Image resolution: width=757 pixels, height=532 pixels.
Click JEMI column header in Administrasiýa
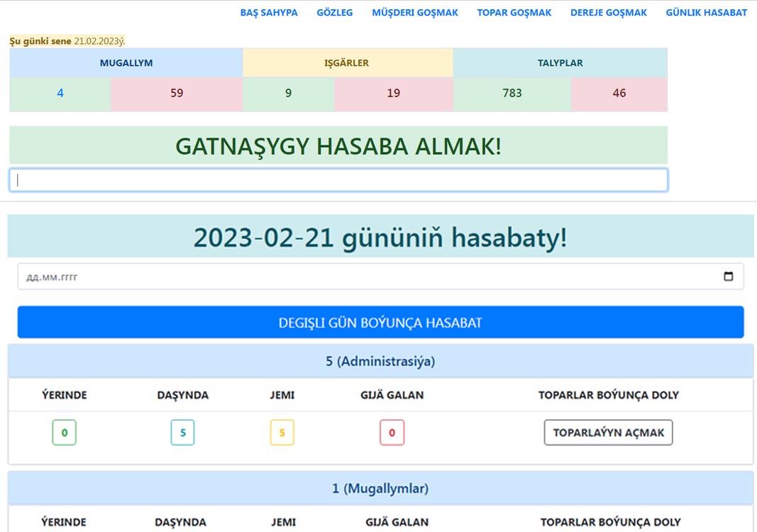click(x=282, y=395)
